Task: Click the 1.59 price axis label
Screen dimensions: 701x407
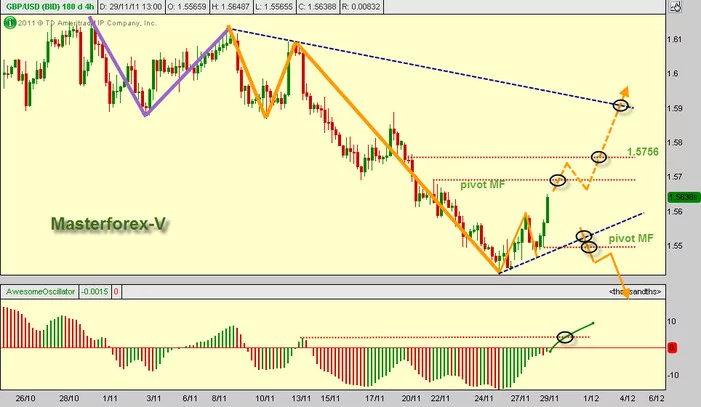Action: [x=674, y=108]
